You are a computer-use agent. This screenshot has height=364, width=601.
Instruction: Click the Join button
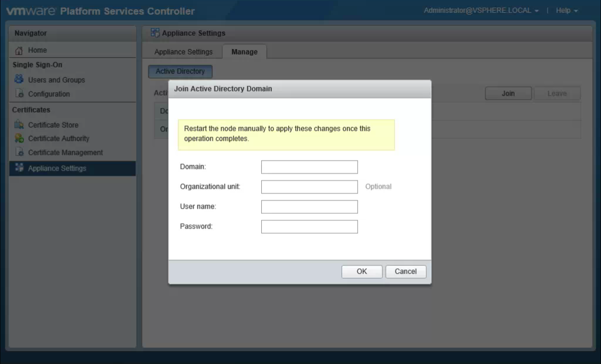508,93
